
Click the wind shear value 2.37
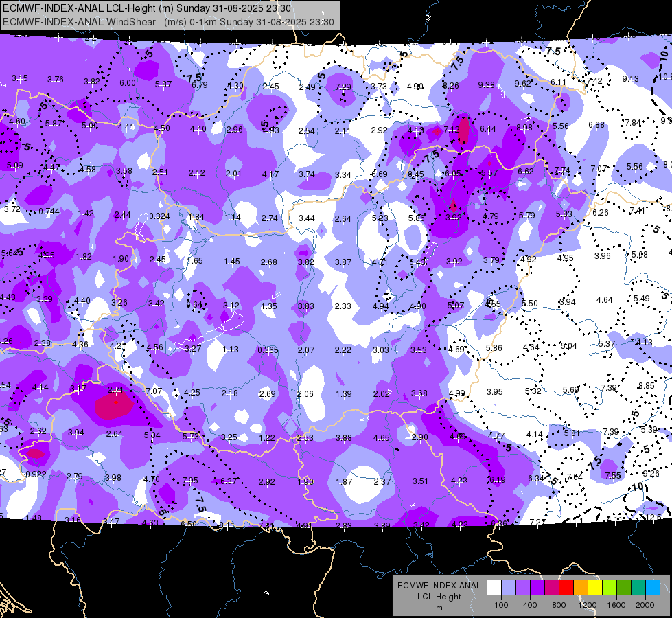coord(382,481)
